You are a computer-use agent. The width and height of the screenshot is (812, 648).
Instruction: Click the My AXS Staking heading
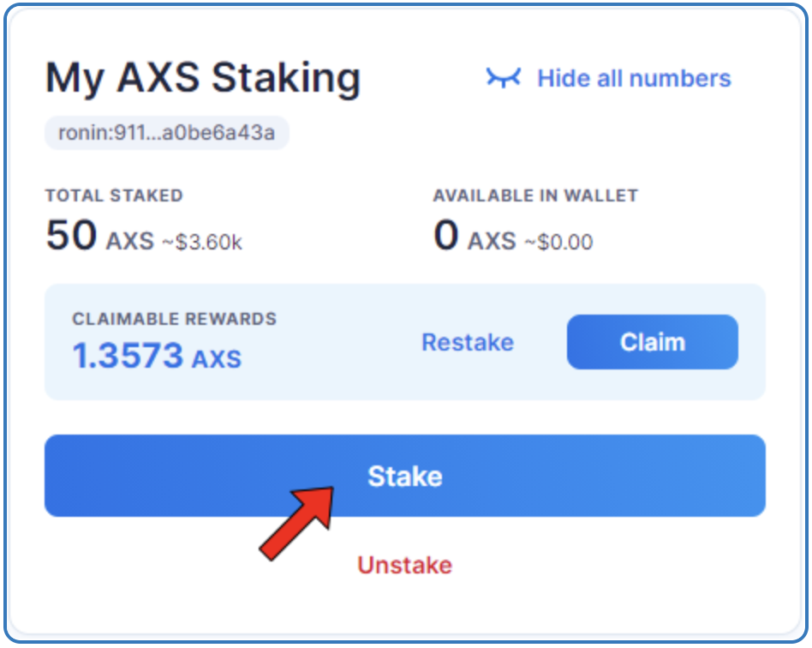[203, 79]
